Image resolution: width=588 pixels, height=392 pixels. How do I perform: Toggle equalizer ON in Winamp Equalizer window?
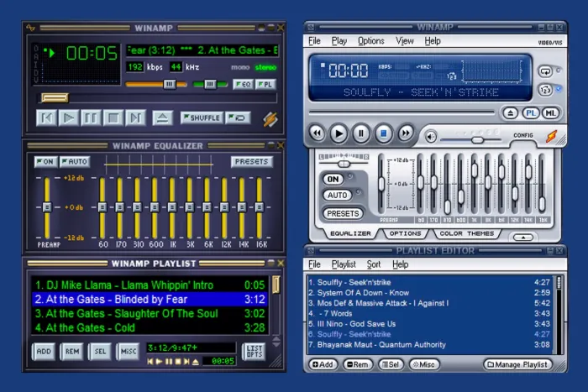[45, 162]
